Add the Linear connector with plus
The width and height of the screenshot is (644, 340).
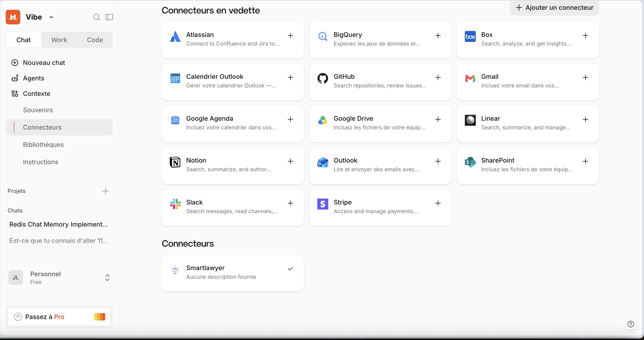[585, 119]
